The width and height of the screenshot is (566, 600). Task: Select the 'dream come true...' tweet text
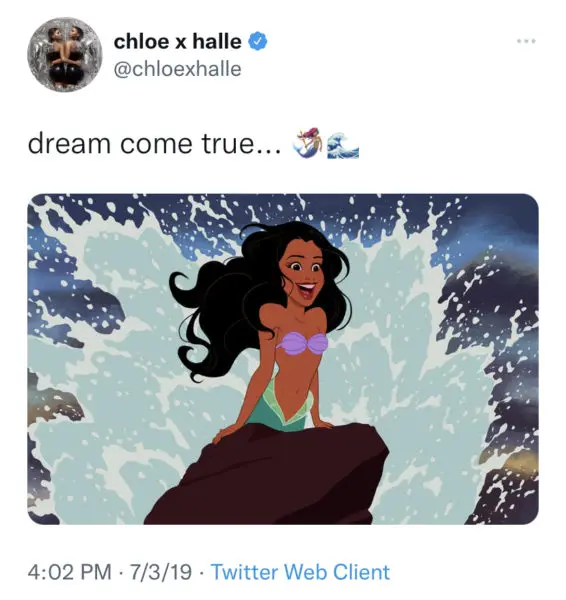pyautogui.click(x=154, y=143)
